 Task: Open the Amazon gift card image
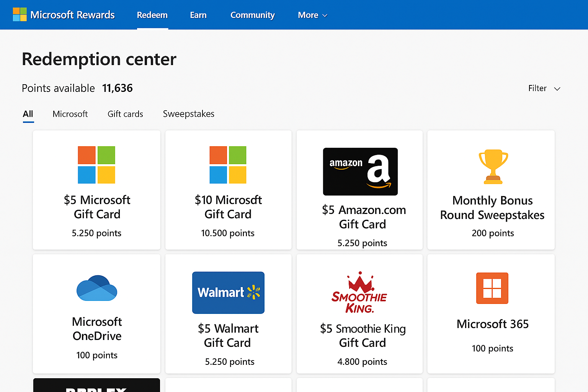[x=360, y=171]
